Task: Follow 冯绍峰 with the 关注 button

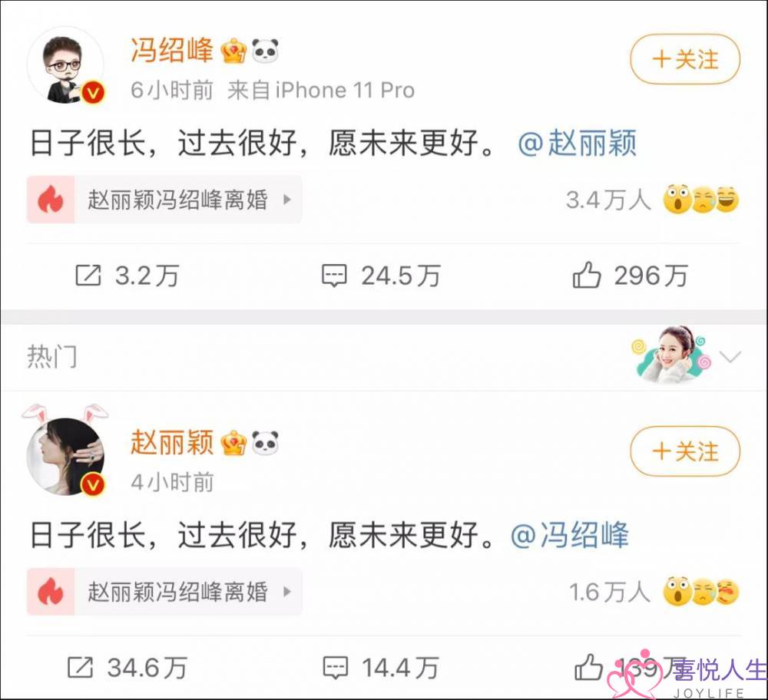Action: click(685, 59)
